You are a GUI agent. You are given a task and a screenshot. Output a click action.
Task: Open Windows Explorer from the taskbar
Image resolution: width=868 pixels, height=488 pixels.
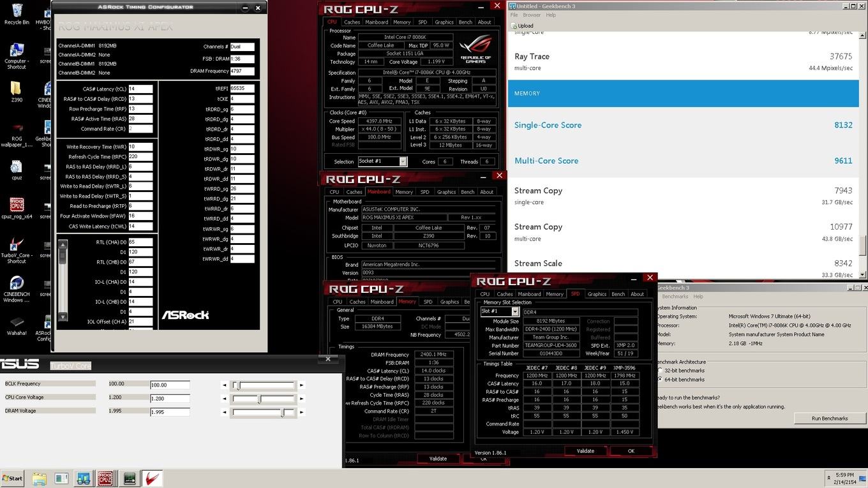(39, 478)
